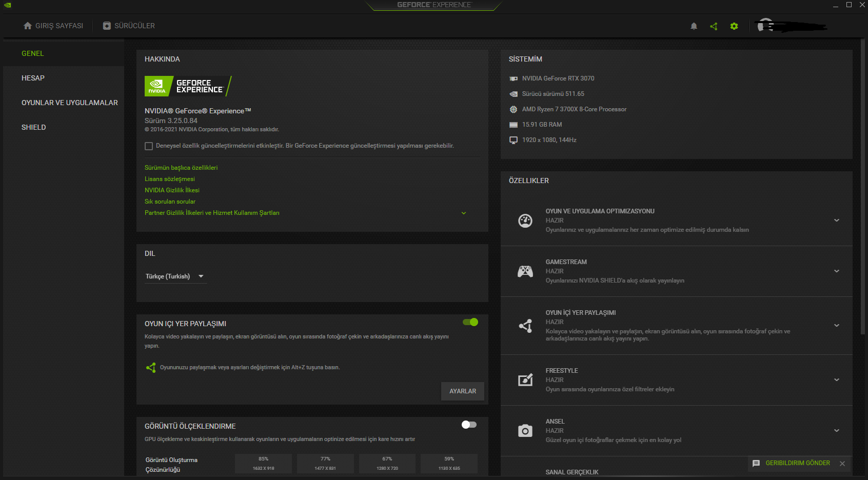Viewport: 868px width, 480px height.
Task: Turn on Görüntü ölçeklendirme toggle
Action: point(469,425)
